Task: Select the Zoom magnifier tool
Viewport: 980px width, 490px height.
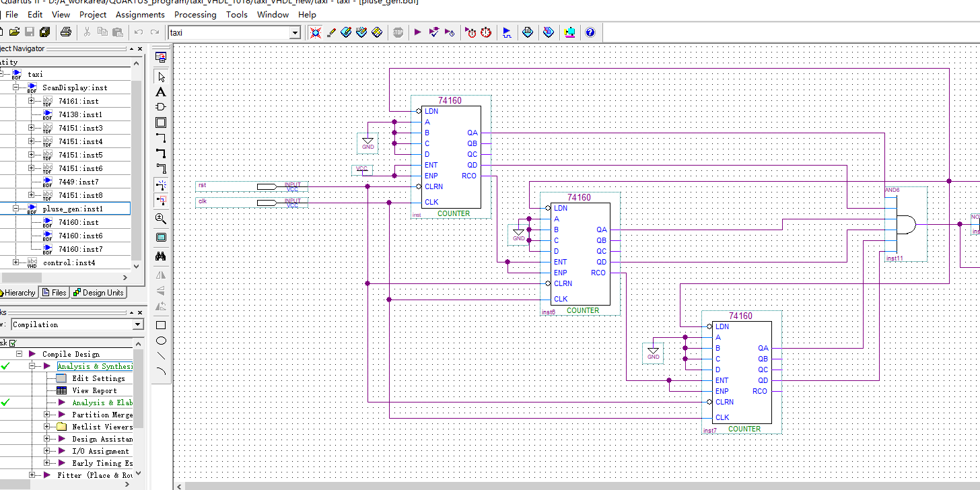Action: click(x=161, y=219)
